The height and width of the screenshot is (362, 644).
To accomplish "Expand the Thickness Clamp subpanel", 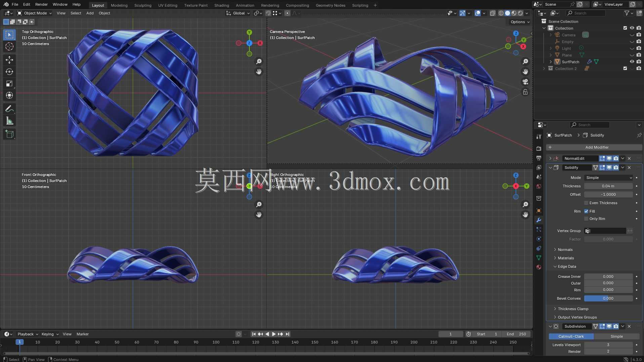I will tap(555, 309).
